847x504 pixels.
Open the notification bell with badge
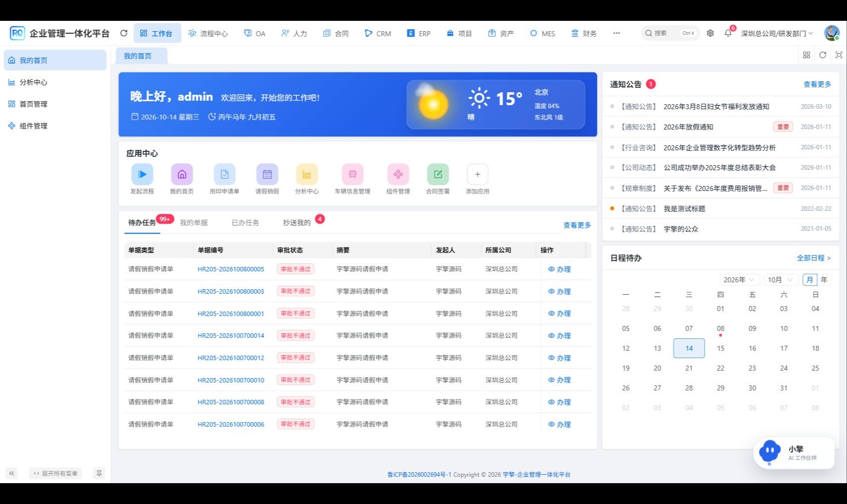click(728, 33)
